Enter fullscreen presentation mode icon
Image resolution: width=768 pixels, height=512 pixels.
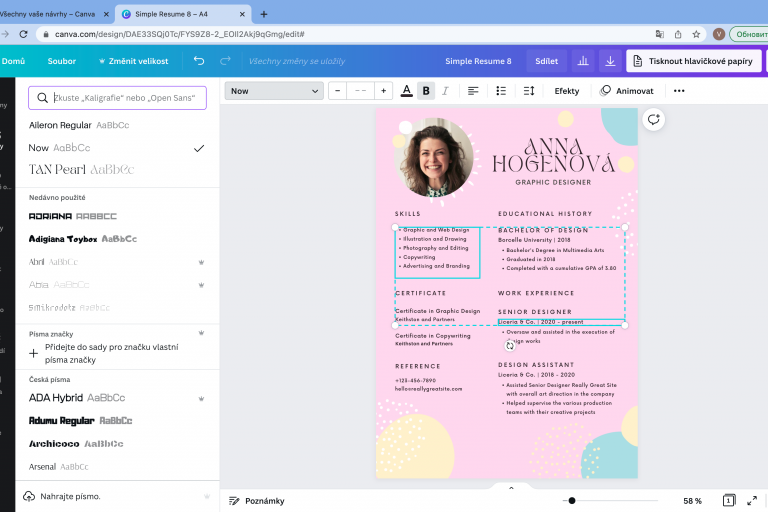pyautogui.click(x=754, y=500)
